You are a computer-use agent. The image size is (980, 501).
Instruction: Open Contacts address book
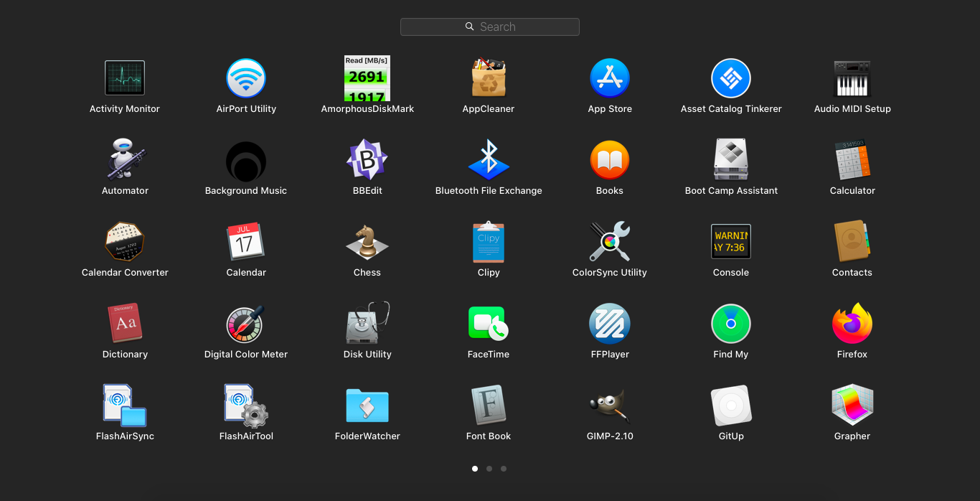coord(852,242)
